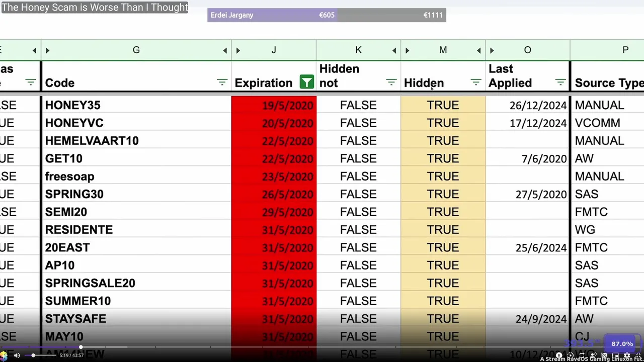Image resolution: width=644 pixels, height=362 pixels.
Task: Mute the video with the speaker icon
Action: 17,355
